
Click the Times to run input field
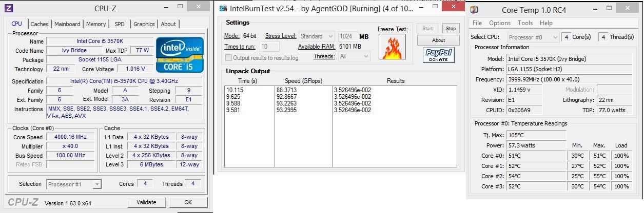pyautogui.click(x=270, y=47)
